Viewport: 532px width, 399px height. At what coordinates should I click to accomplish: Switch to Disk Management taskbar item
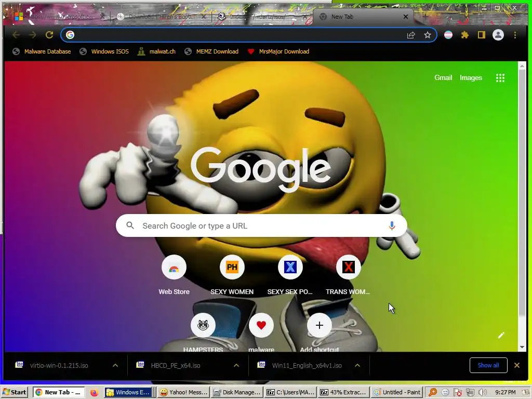coord(237,392)
